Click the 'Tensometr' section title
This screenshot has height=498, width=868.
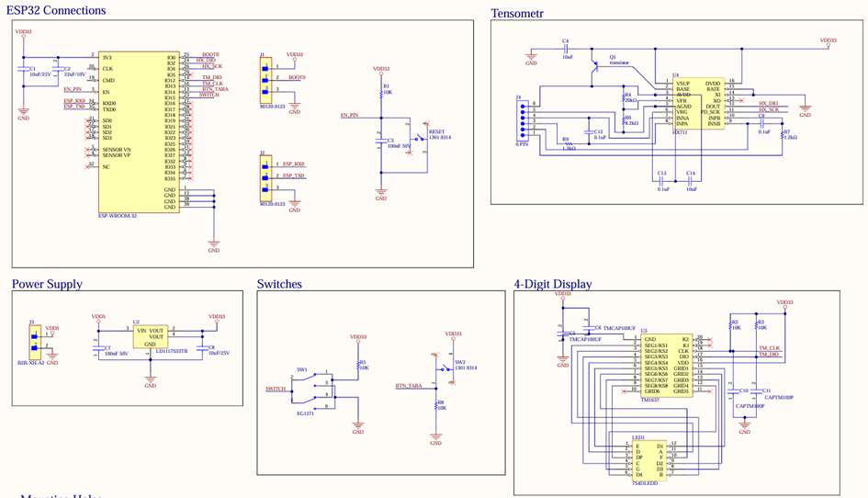[x=517, y=13]
